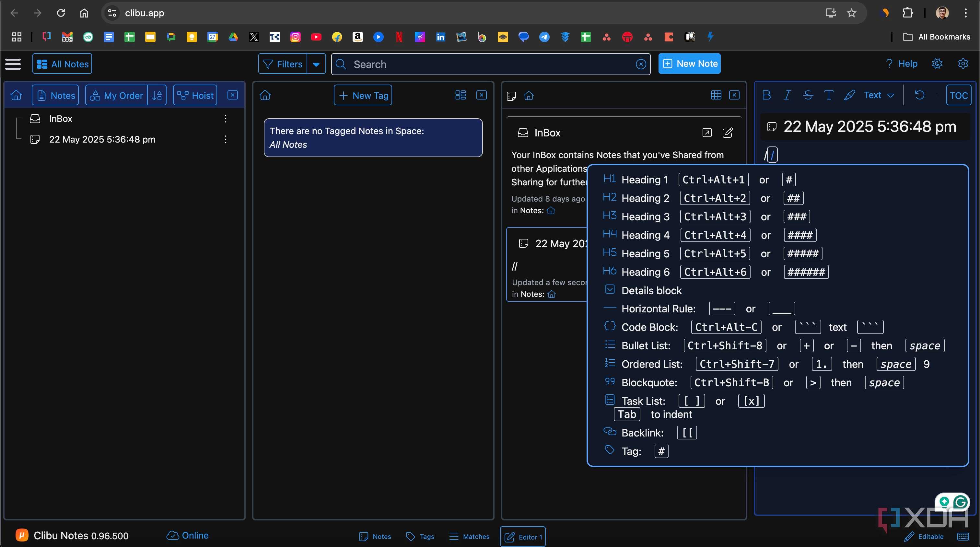The width and height of the screenshot is (980, 547).
Task: Switch matches panel to grid view
Action: pos(716,95)
